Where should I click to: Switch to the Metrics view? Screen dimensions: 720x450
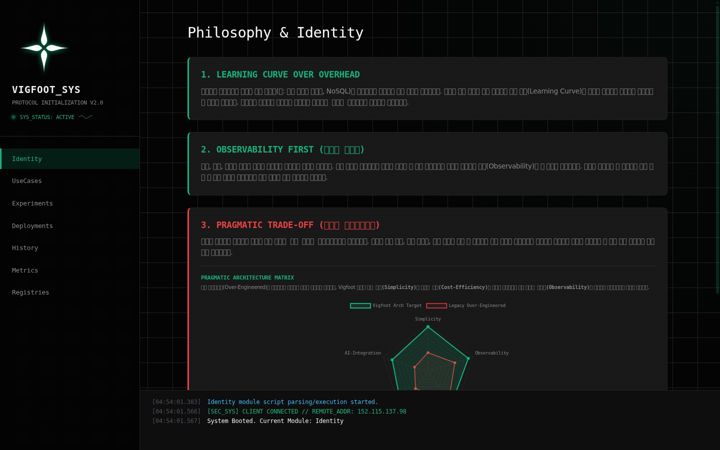[x=70, y=270]
